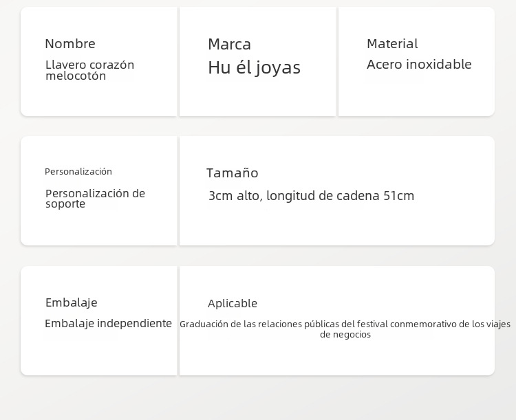Screen dimensions: 516x420
Task: Click the "3cm alto" height text
Action: point(234,196)
